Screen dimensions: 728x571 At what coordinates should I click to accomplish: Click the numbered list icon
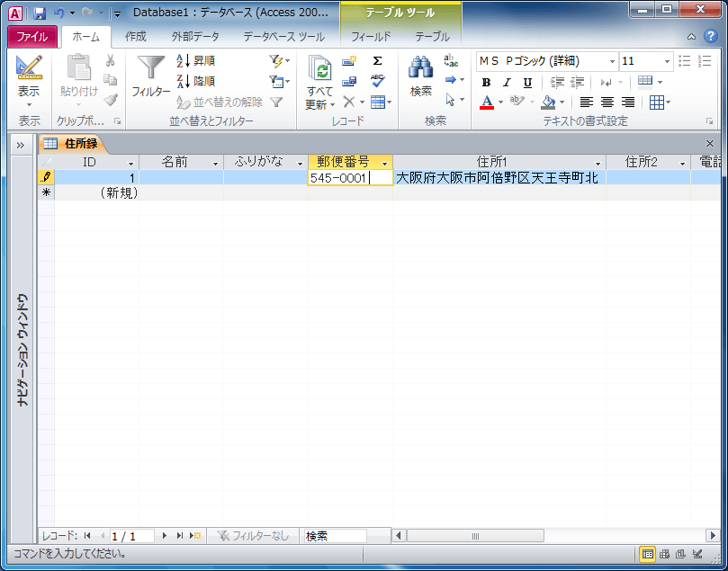705,61
